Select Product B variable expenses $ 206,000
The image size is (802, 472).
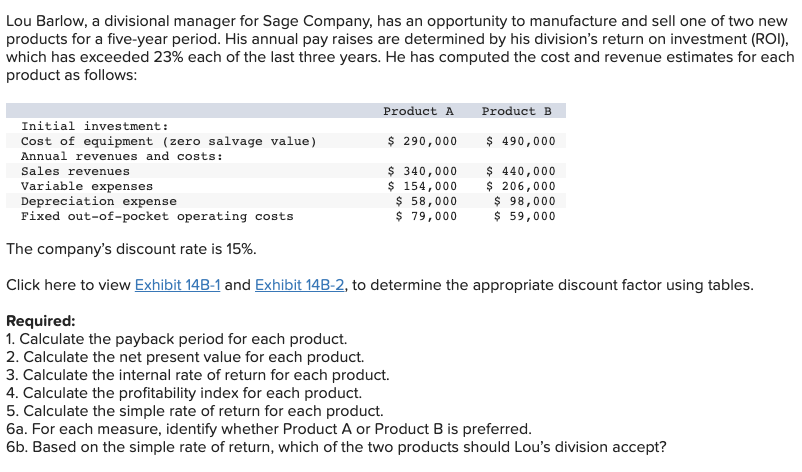click(x=521, y=186)
